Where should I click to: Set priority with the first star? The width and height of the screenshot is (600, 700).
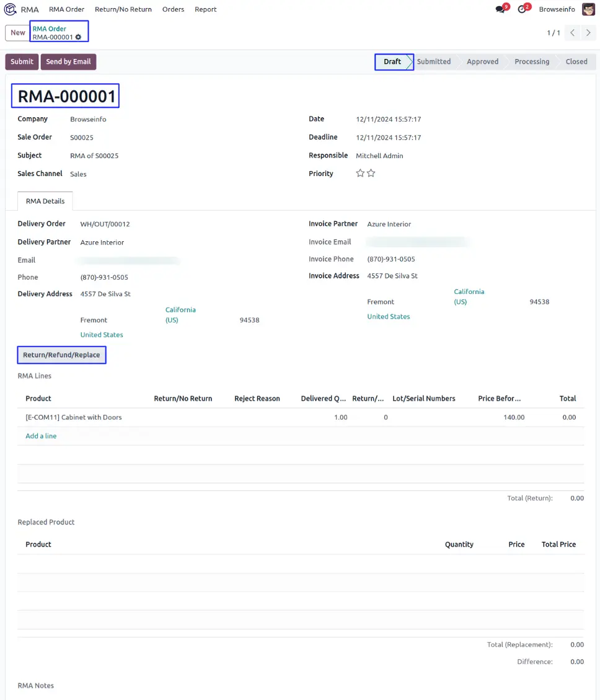[360, 174]
